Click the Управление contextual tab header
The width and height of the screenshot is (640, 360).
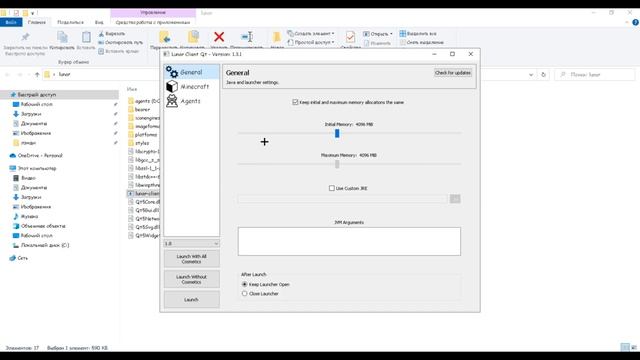tap(153, 13)
